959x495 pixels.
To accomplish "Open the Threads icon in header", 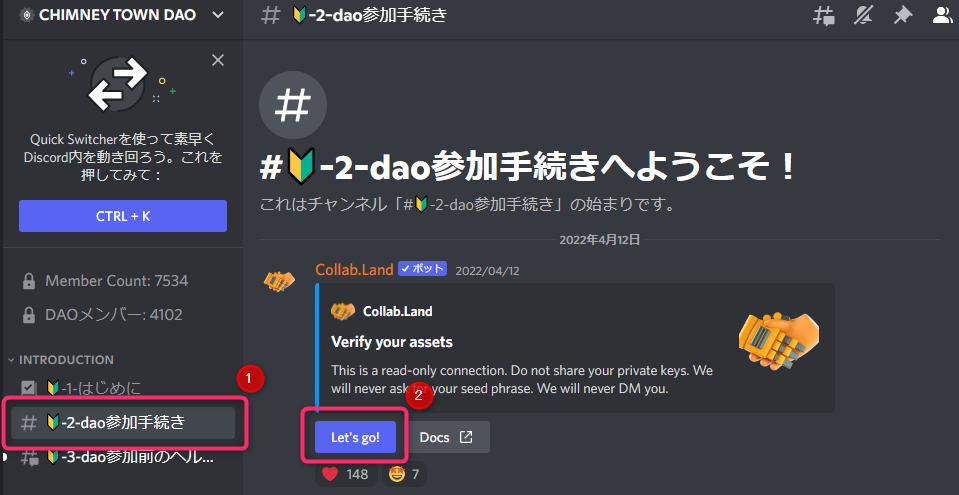I will 824,16.
